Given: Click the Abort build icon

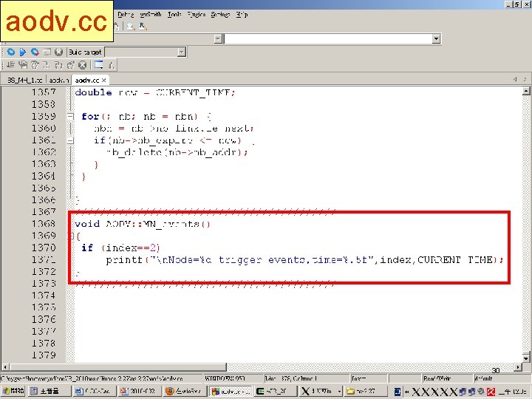Looking at the screenshot, I should pos(58,52).
